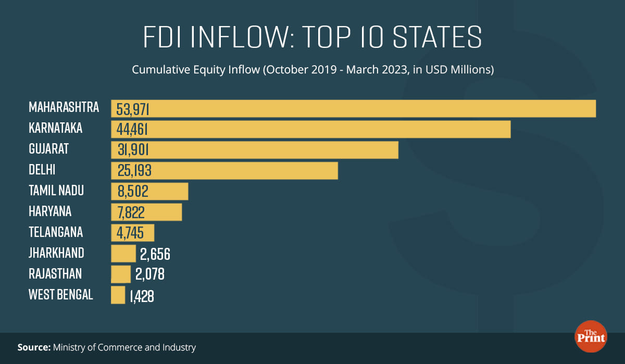Click the Ministry of Commerce and Industry source
Image resolution: width=625 pixels, height=364 pixels.
[124, 347]
